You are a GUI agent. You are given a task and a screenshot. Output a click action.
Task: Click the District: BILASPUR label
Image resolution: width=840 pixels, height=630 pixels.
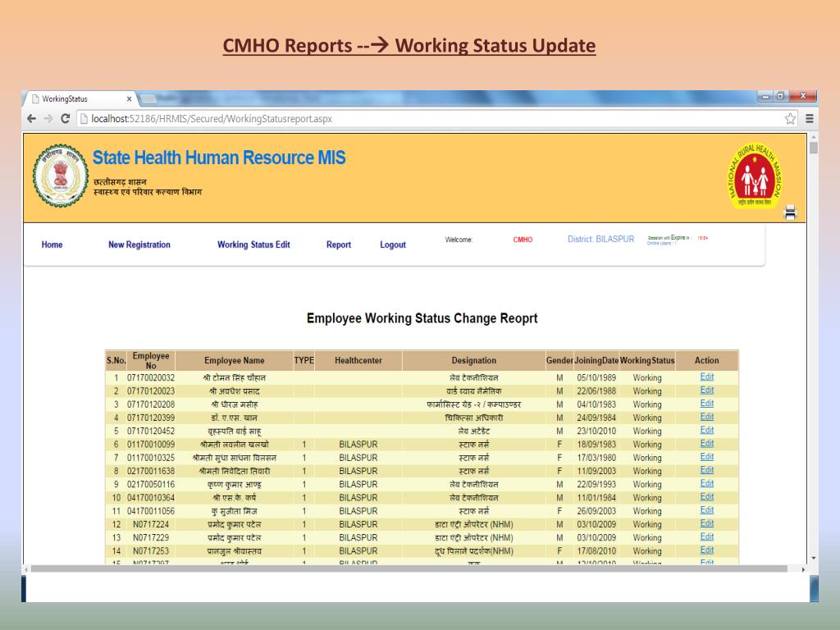click(600, 239)
